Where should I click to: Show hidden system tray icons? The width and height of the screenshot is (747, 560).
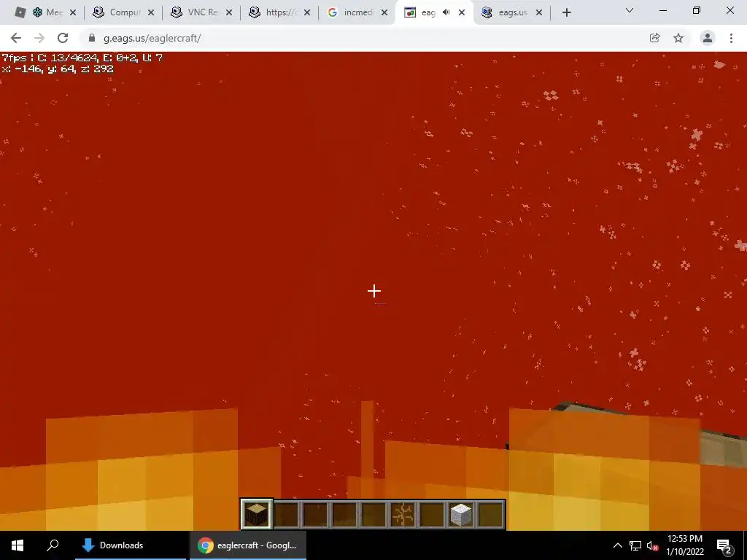click(x=617, y=545)
